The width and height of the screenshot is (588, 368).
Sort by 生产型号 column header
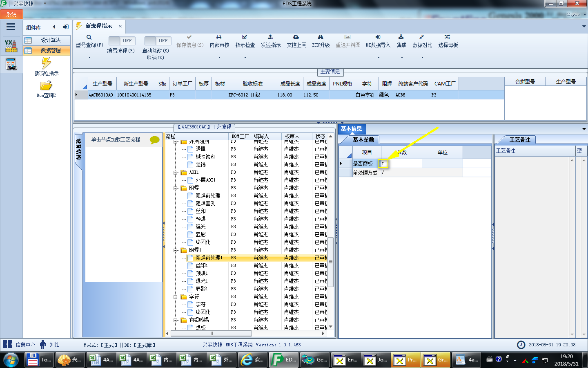(x=102, y=83)
